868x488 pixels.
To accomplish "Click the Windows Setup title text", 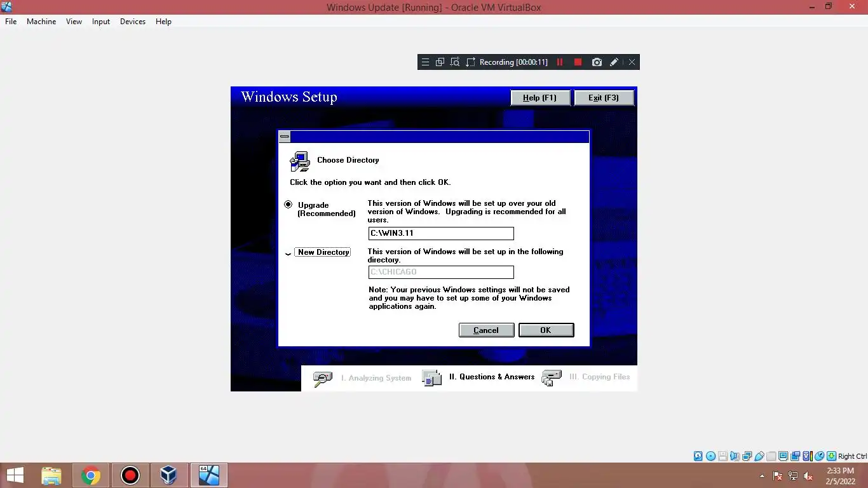I will click(x=289, y=97).
